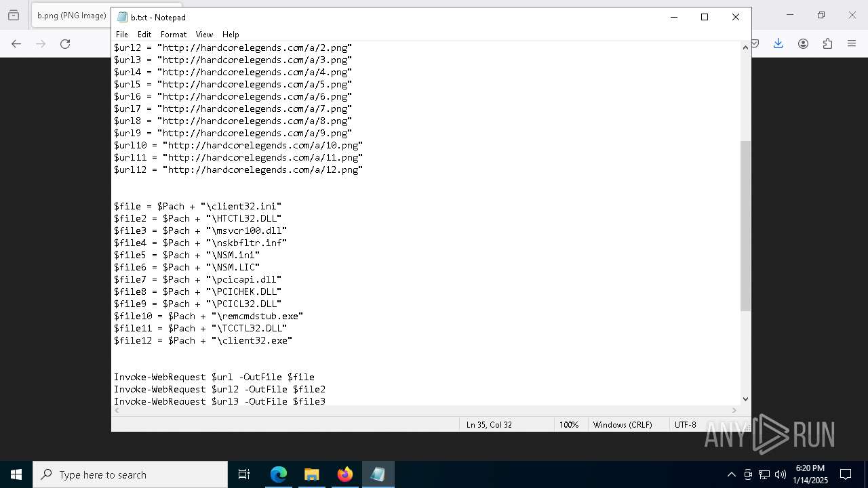Viewport: 868px width, 488px height.
Task: Minimize the Notepad window
Action: (x=674, y=17)
